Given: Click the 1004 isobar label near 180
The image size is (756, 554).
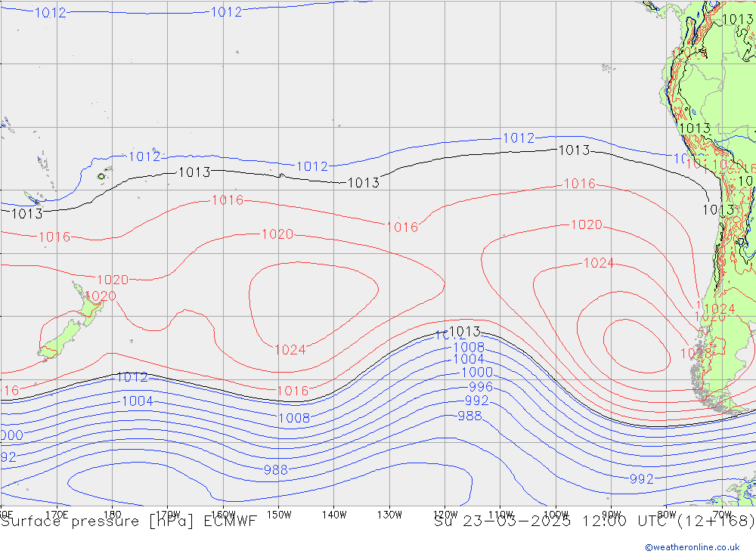Looking at the screenshot, I should tap(137, 401).
